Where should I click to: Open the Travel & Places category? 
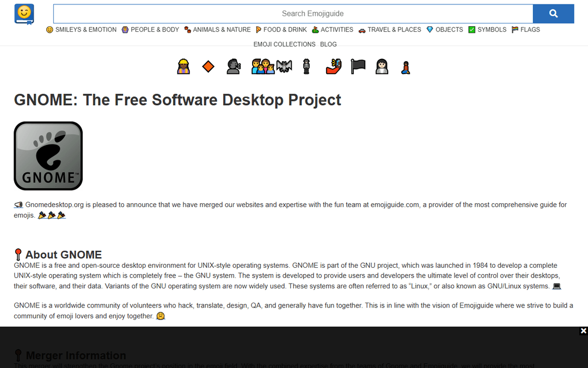(390, 29)
